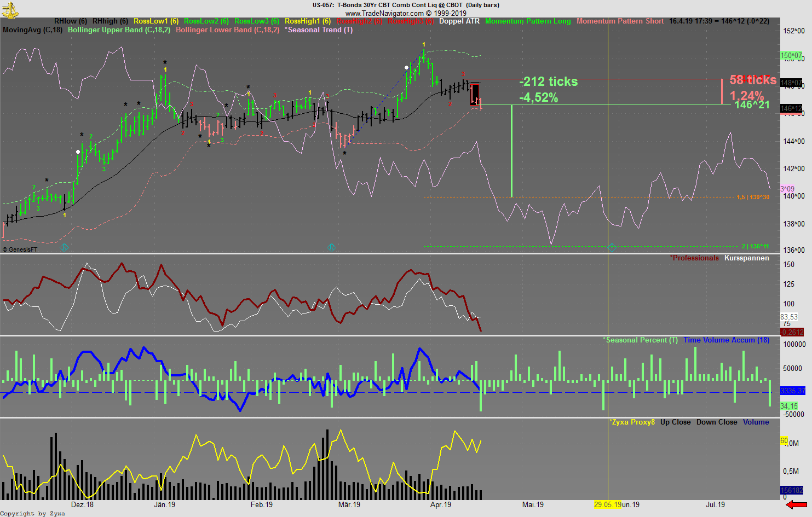Select the MovingAvg (C,18) legend label
This screenshot has height=517, width=812.
click(32, 30)
